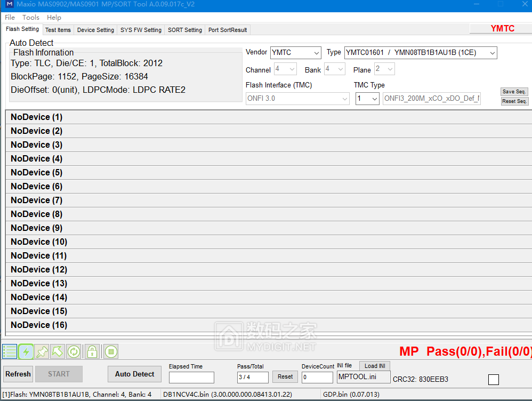Screen dimensions: 532x401
Task: Select the NoDevice (14) row
Action: (x=269, y=298)
